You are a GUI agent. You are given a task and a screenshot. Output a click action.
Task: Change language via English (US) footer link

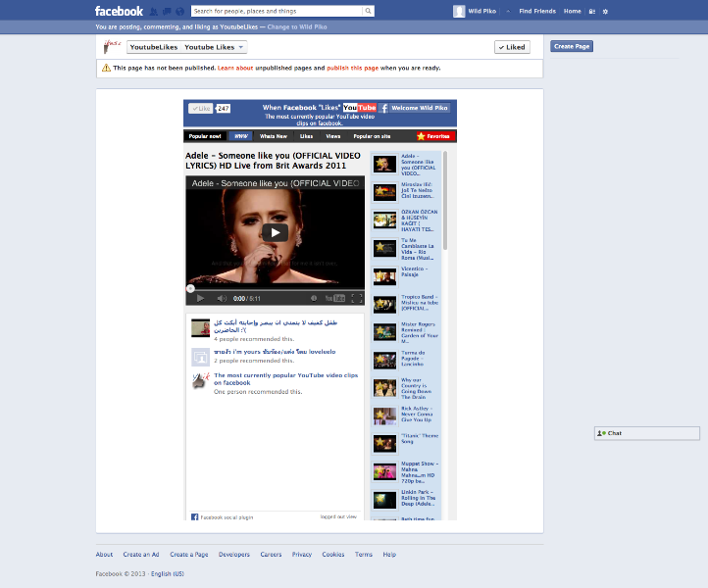pos(168,574)
